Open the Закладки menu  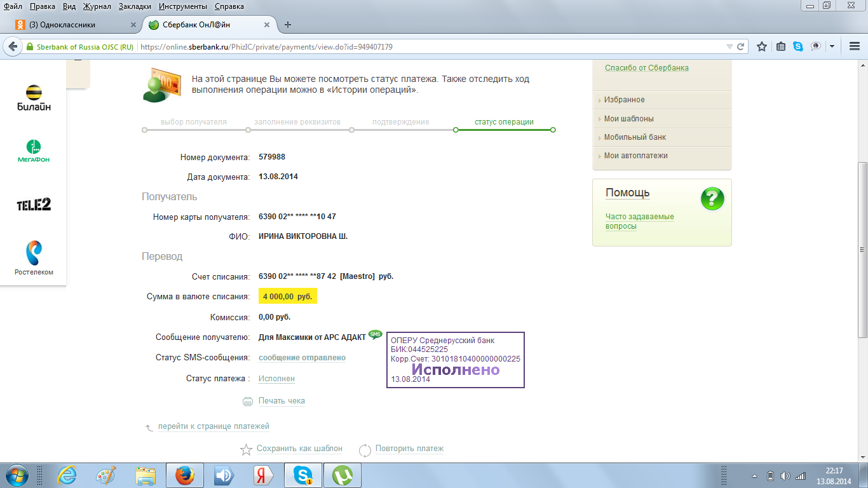135,6
